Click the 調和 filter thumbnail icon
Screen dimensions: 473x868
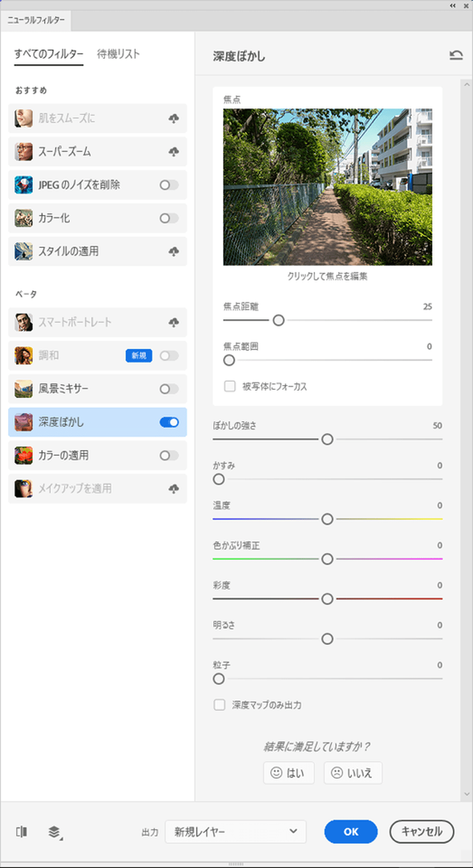click(24, 356)
